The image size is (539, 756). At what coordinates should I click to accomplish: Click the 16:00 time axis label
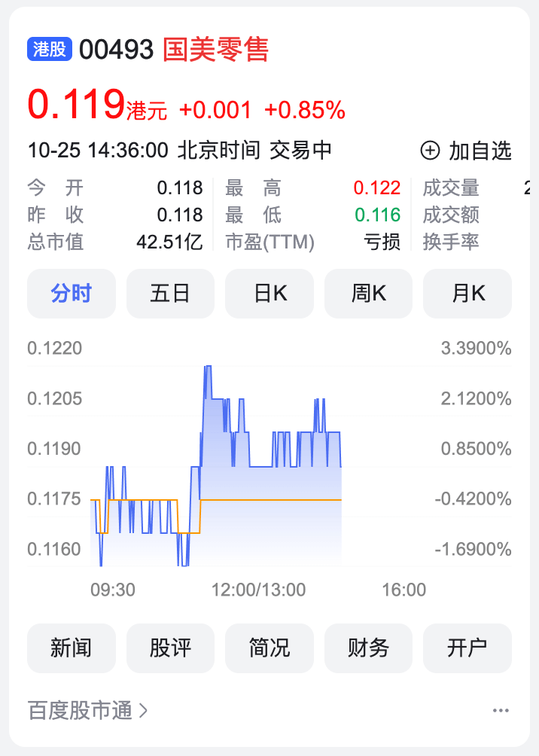coord(404,590)
